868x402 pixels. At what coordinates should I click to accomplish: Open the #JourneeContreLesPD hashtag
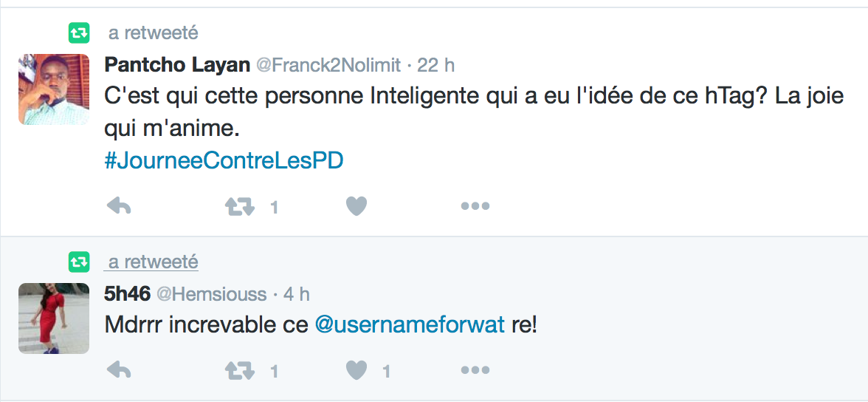[224, 161]
